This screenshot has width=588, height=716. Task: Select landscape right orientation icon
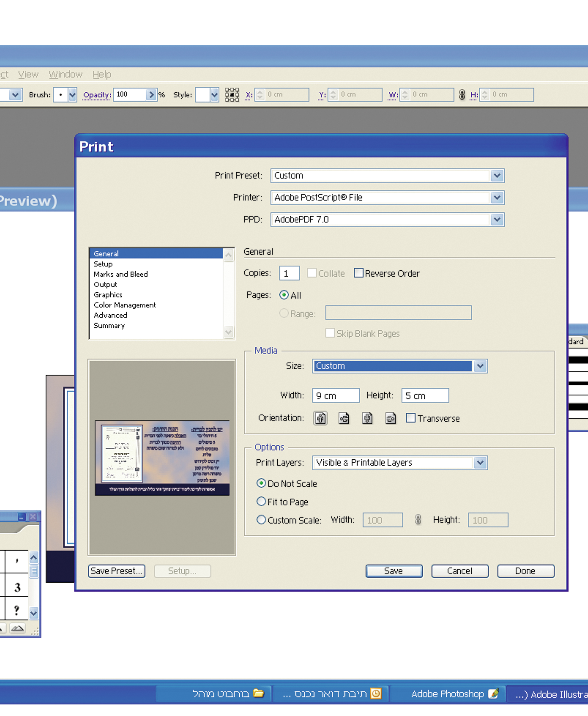click(x=391, y=418)
